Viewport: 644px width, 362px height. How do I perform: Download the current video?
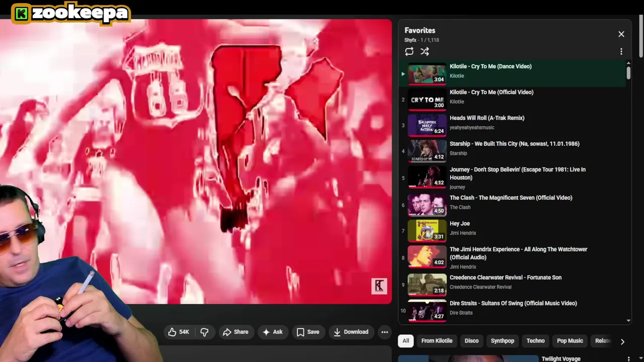(351, 332)
